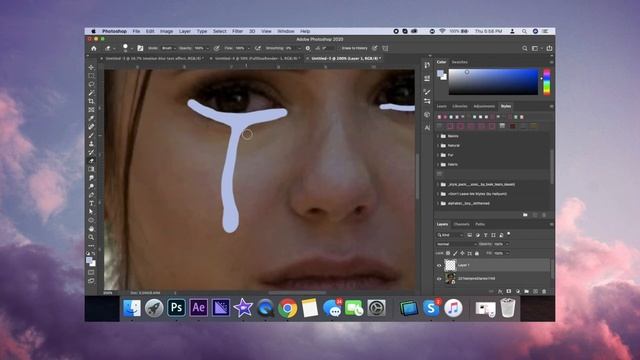This screenshot has height=360, width=640.
Task: Open After Effects from the Dock
Action: (198, 307)
